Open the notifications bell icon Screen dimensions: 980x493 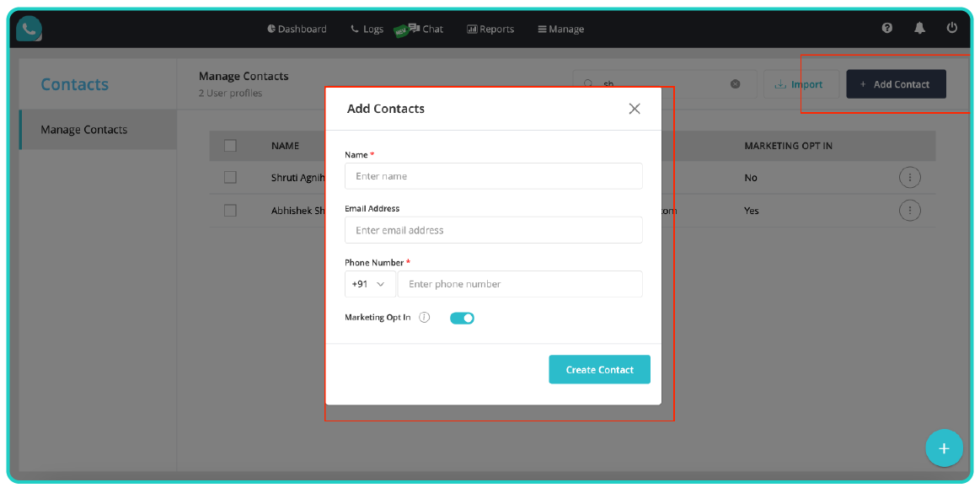[x=918, y=28]
